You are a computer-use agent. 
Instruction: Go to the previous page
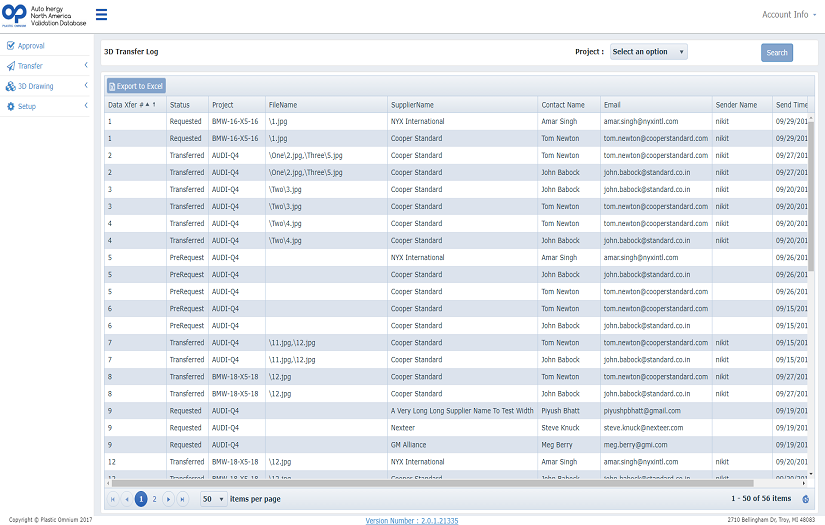(x=127, y=499)
